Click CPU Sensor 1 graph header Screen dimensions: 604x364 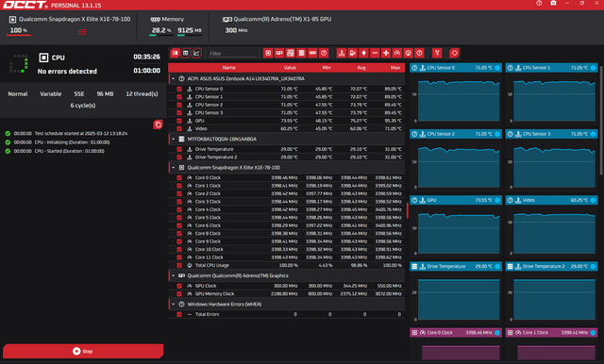pyautogui.click(x=551, y=68)
